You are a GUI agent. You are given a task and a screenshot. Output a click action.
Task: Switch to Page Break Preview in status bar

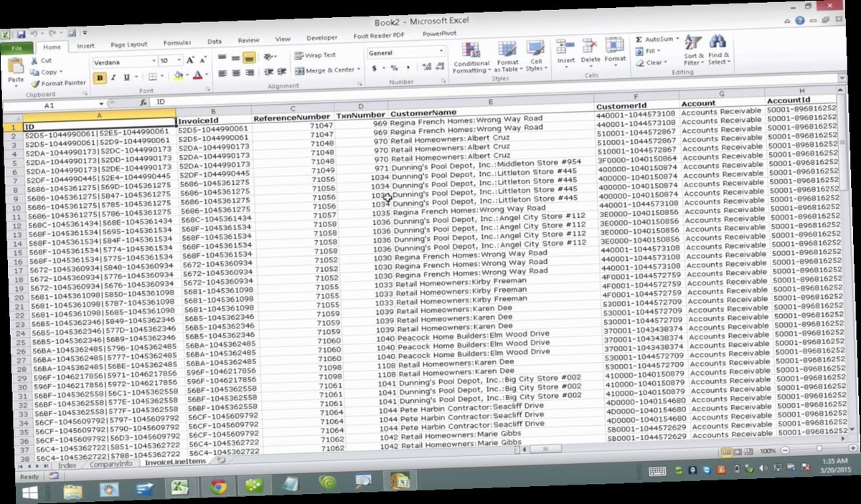pos(748,451)
